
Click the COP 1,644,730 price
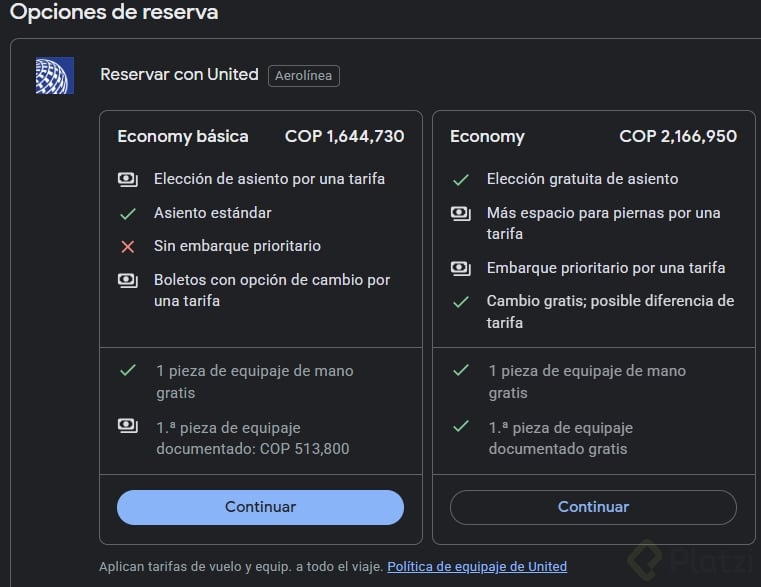click(345, 137)
